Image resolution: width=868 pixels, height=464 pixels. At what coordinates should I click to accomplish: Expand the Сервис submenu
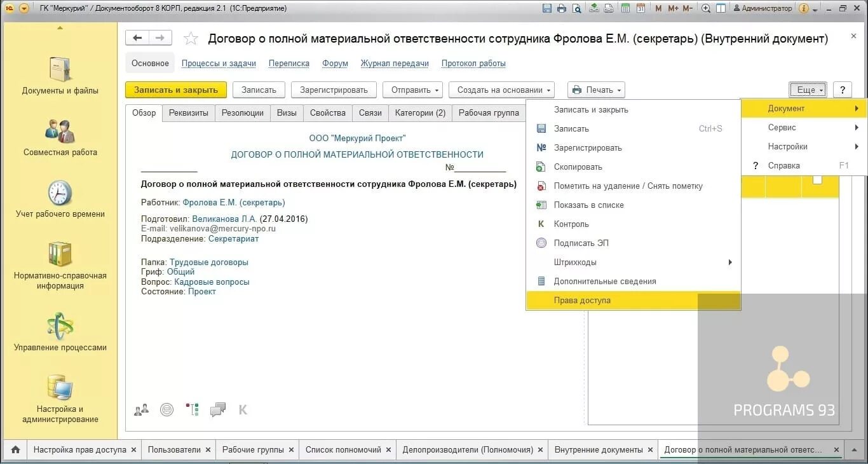[804, 127]
